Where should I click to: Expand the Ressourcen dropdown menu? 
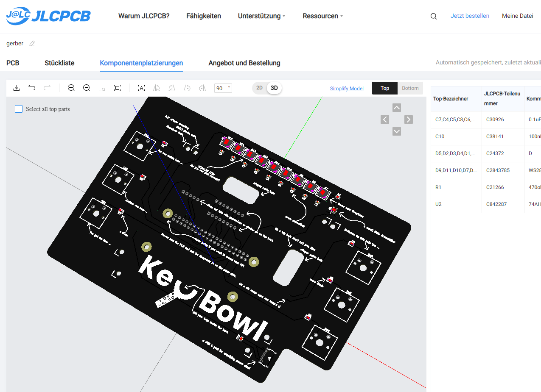click(x=322, y=16)
